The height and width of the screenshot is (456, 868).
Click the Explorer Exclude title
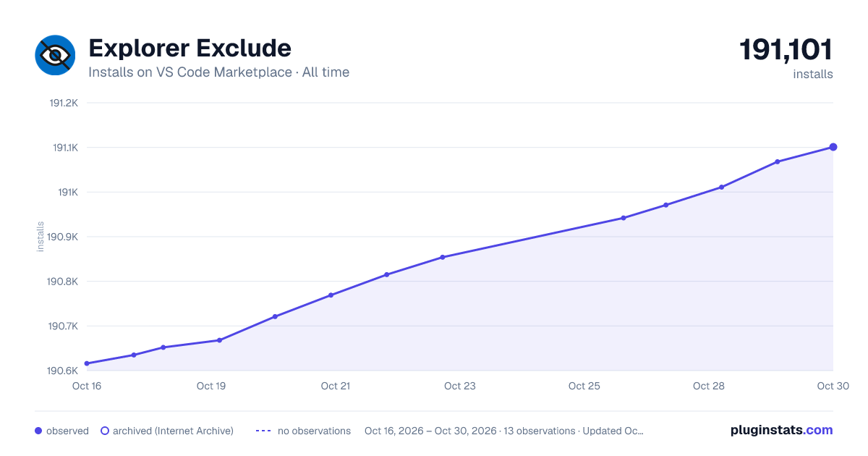[190, 48]
